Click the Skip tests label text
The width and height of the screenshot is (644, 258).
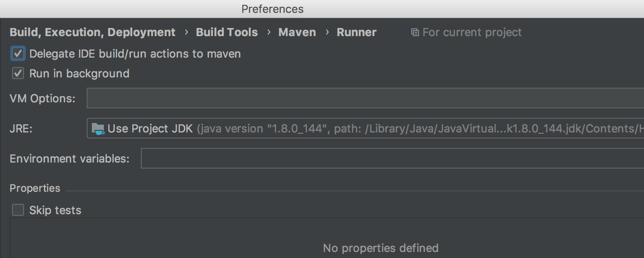pos(55,210)
